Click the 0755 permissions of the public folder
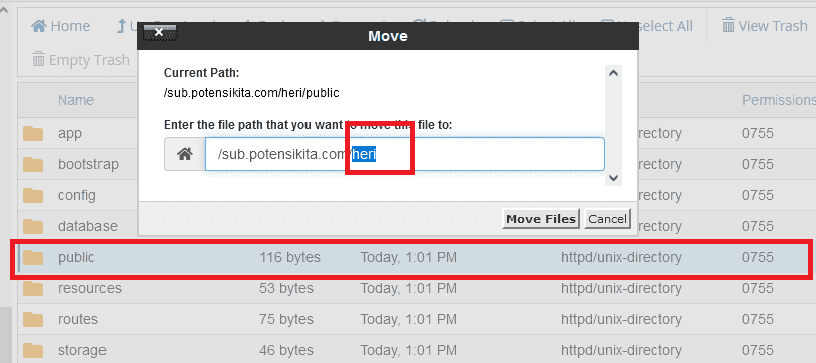 click(758, 257)
